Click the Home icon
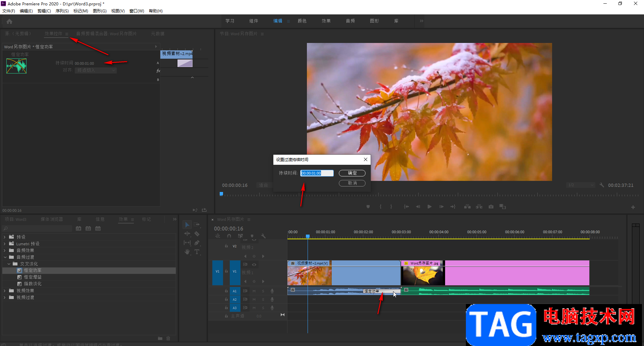This screenshot has height=346, width=644. click(9, 21)
